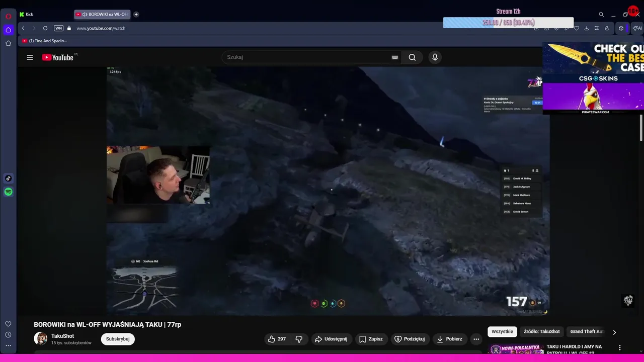
Task: Open the Tina And Spadin bookmark
Action: (x=44, y=41)
